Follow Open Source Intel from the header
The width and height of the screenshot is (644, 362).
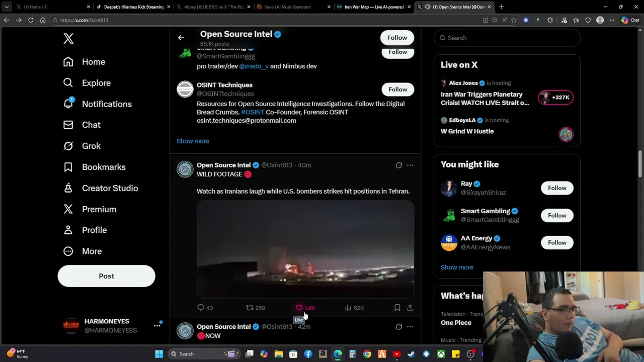click(x=397, y=38)
